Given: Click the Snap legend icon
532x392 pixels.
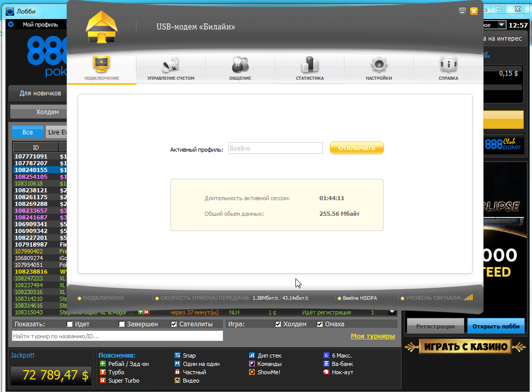Looking at the screenshot, I should [177, 356].
